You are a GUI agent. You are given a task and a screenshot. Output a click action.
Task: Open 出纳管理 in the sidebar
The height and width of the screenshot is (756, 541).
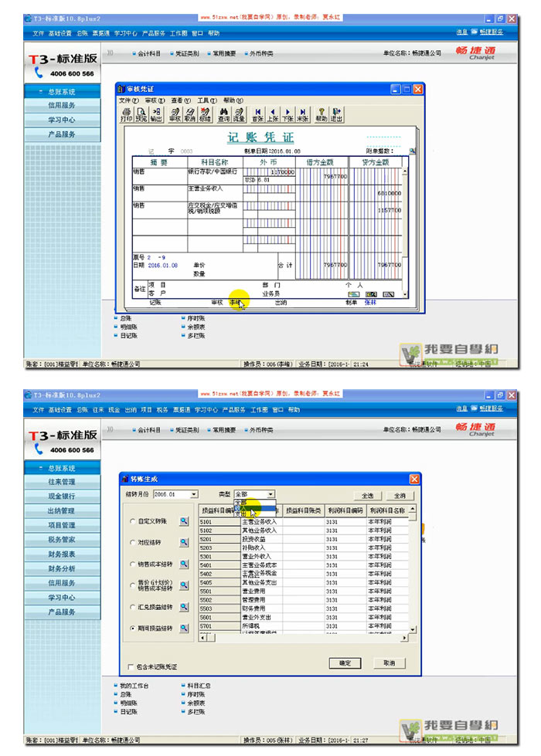click(x=63, y=510)
